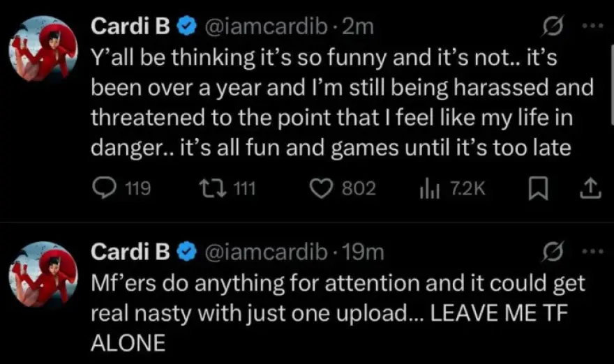Reply to the first Cardi B tweet
Image resolution: width=614 pixels, height=364 pixels.
pyautogui.click(x=105, y=188)
